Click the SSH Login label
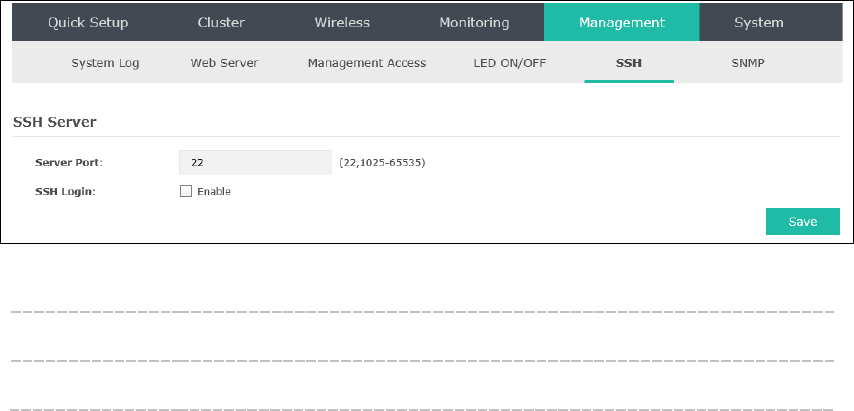The height and width of the screenshot is (411, 854). [x=65, y=192]
